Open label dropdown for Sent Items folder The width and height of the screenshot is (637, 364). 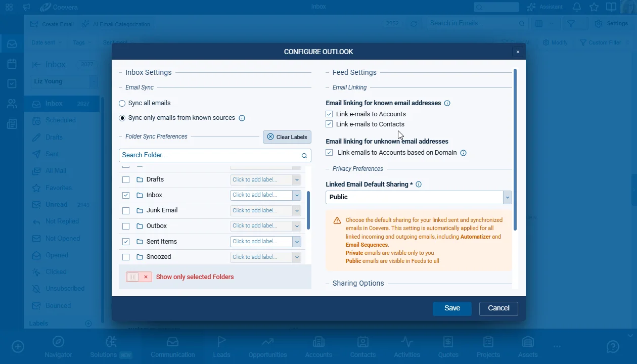[x=297, y=242]
